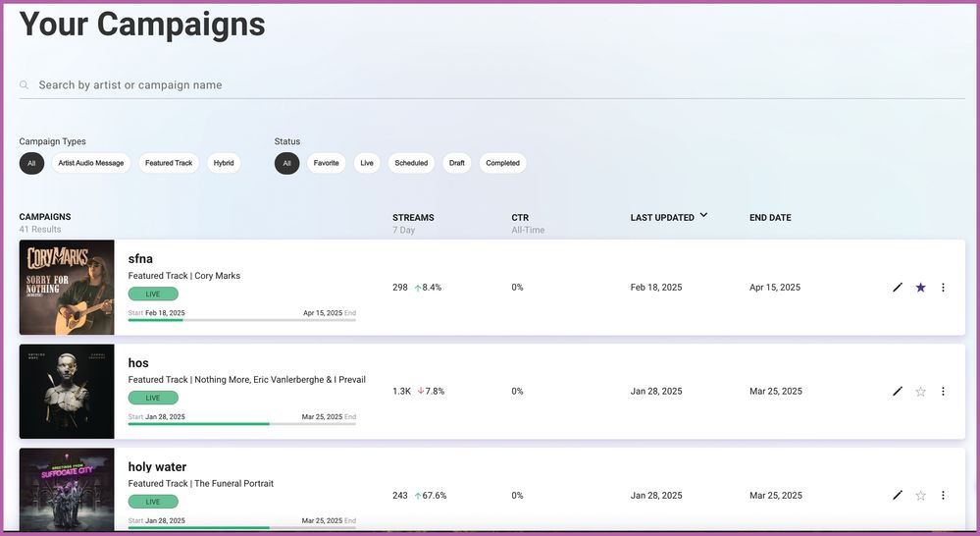Open the Cory Marks album cover thumbnail

click(67, 288)
